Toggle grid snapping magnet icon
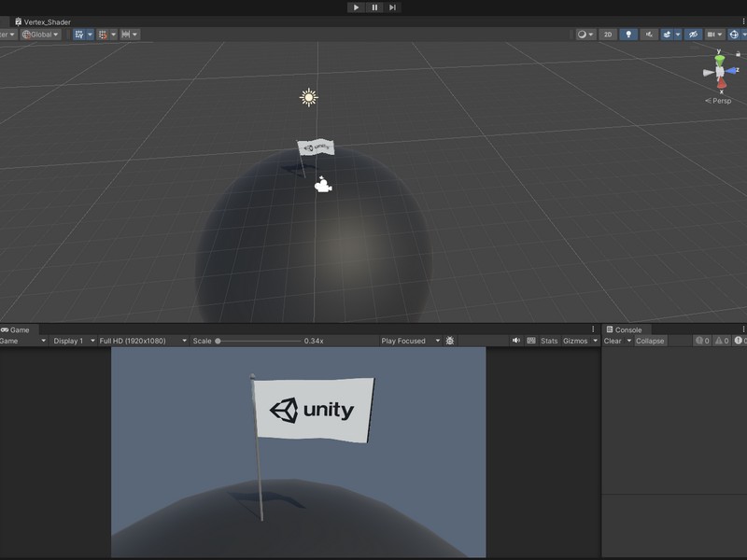 click(103, 35)
